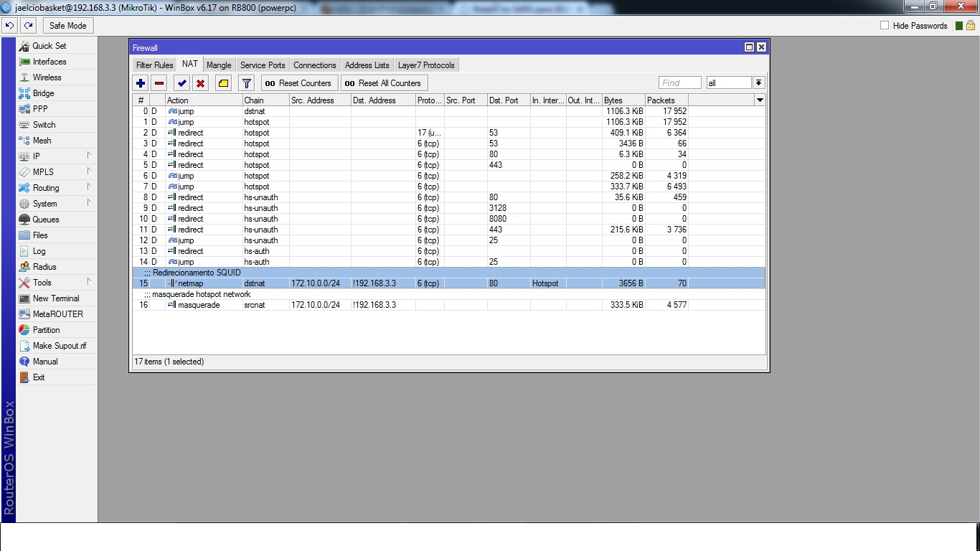The height and width of the screenshot is (551, 980).
Task: Click the Redo arrow icon
Action: point(28,25)
